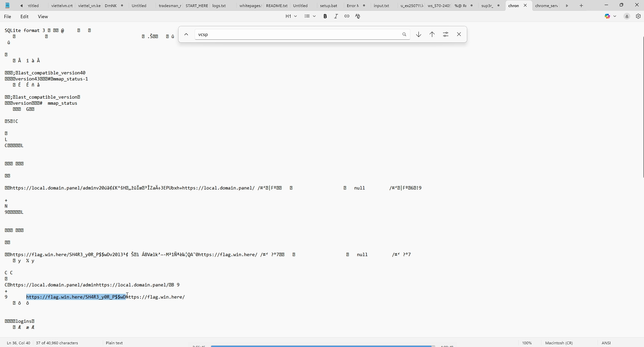Jump to previous match with the up arrow

point(433,34)
